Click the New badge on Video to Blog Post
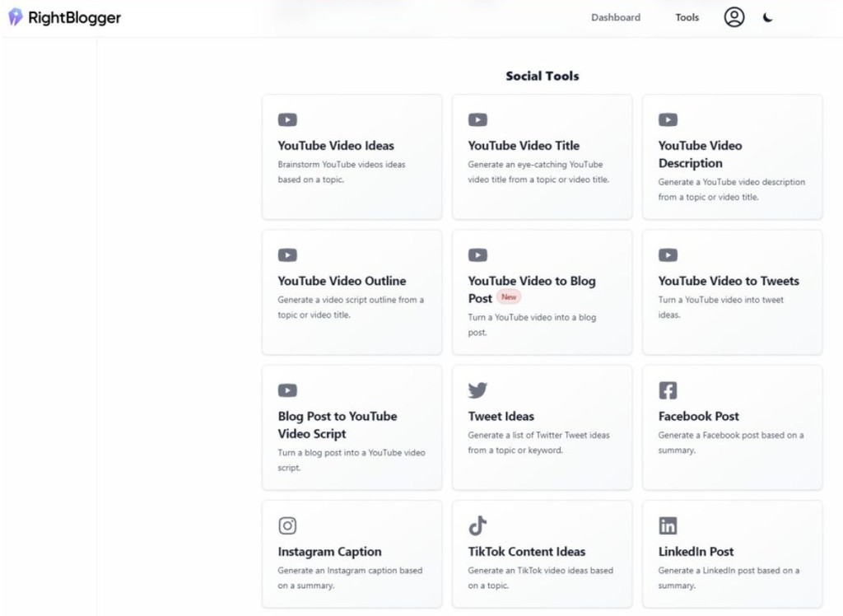843x616 pixels. tap(509, 297)
